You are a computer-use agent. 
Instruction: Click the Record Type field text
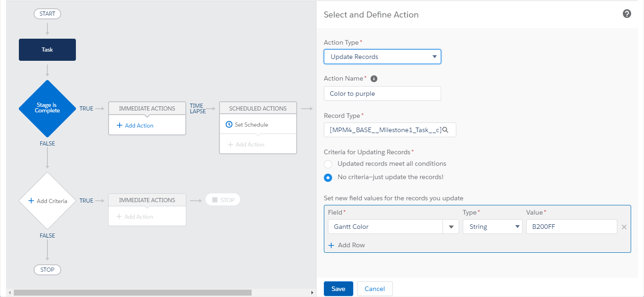pos(385,130)
